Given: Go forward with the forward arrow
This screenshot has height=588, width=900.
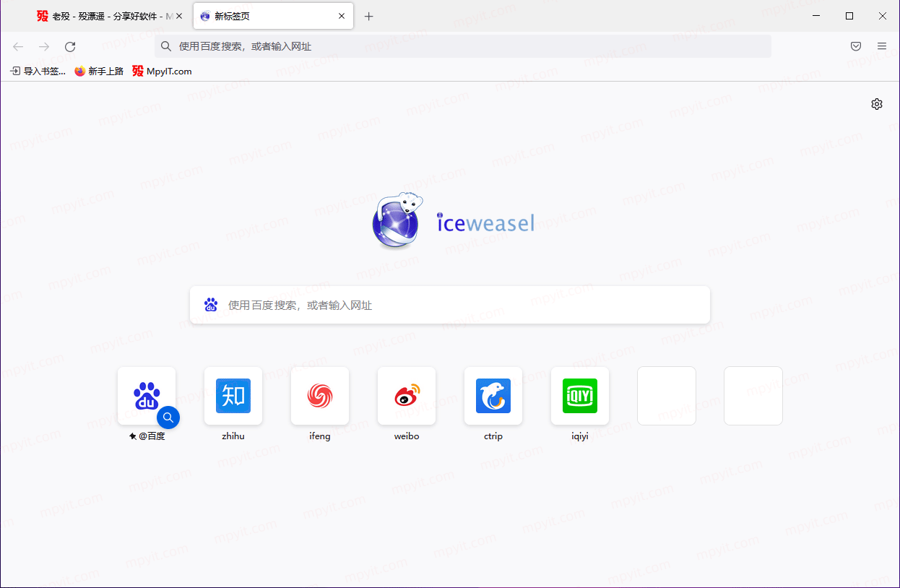Looking at the screenshot, I should click(x=44, y=46).
